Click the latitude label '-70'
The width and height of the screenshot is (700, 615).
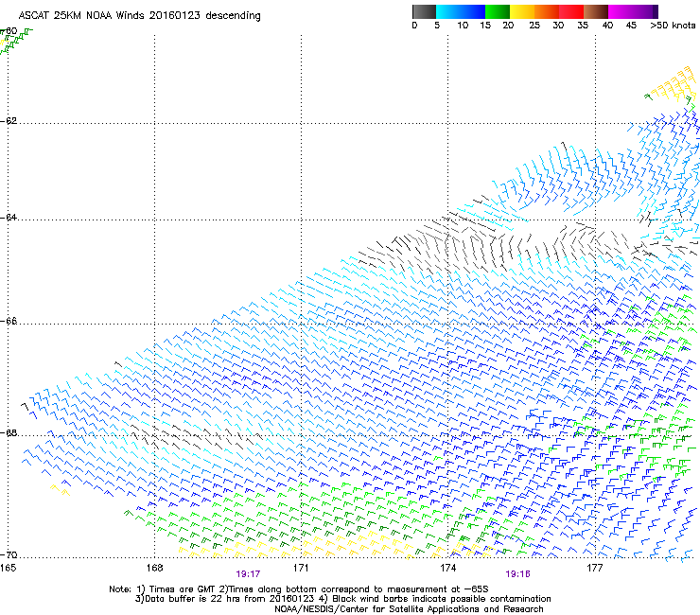[9, 555]
